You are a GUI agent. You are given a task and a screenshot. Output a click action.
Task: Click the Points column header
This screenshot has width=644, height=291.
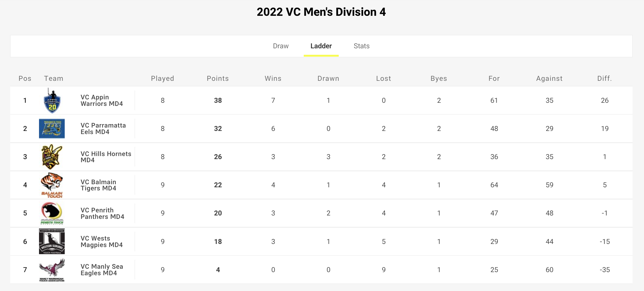(x=218, y=79)
